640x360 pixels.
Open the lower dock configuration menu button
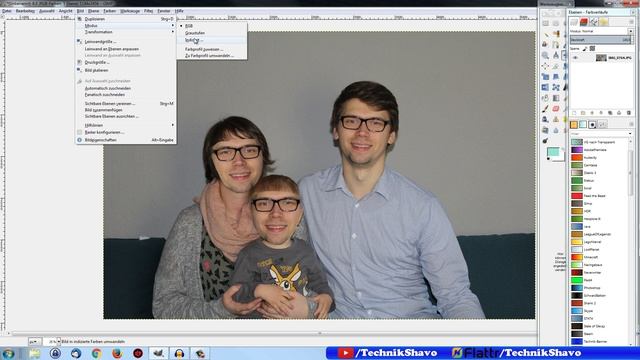click(631, 124)
